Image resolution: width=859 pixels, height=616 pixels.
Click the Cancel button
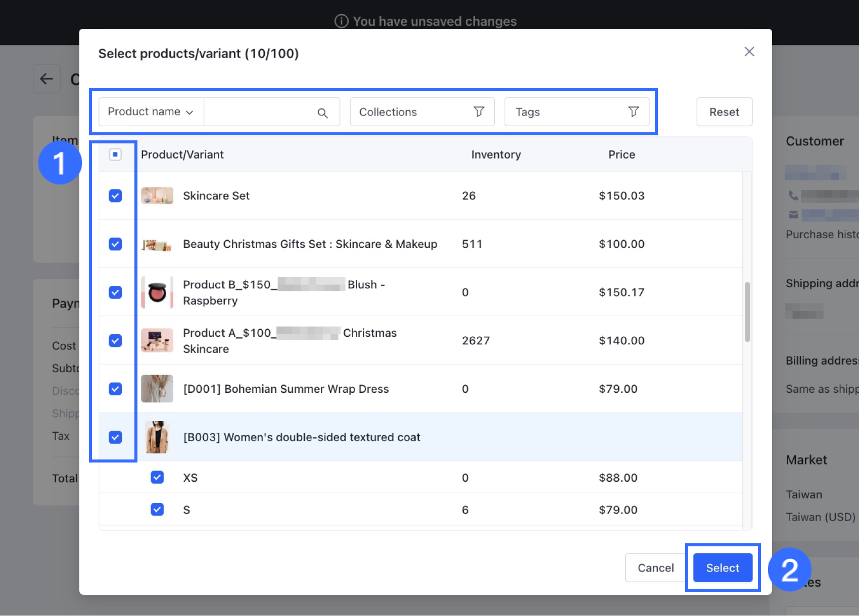[655, 568]
